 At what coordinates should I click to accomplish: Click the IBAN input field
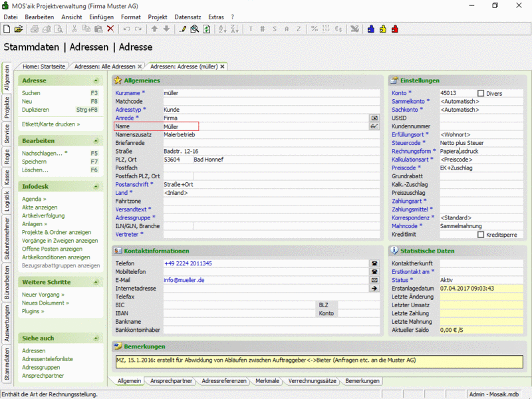pos(239,313)
